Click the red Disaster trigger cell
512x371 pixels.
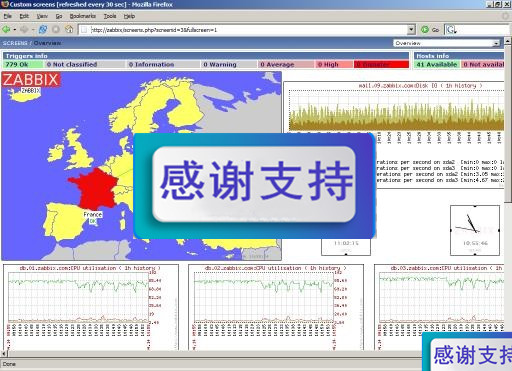tap(382, 64)
